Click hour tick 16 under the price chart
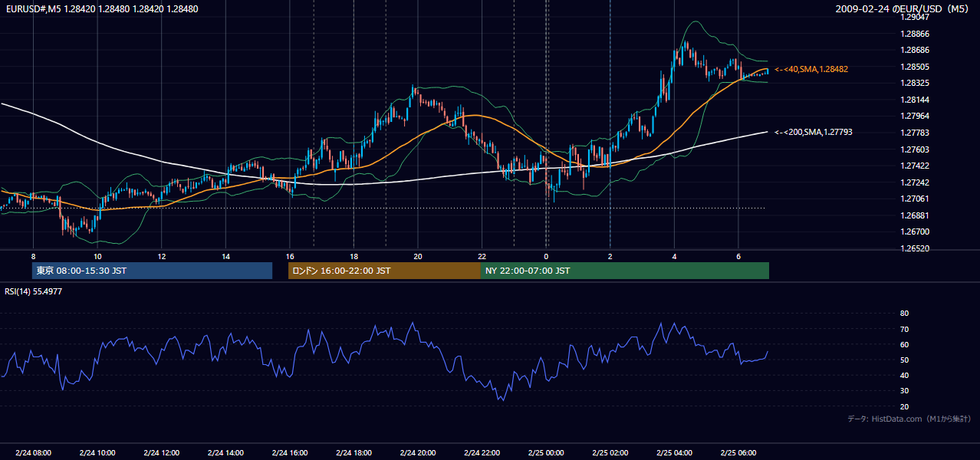This screenshot has height=460, width=980. (289, 256)
